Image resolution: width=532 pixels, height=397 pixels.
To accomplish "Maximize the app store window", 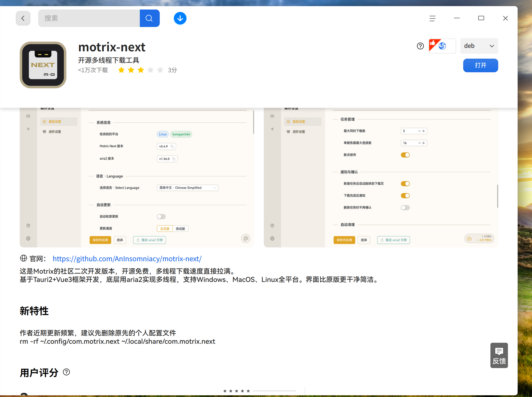I will [x=481, y=18].
